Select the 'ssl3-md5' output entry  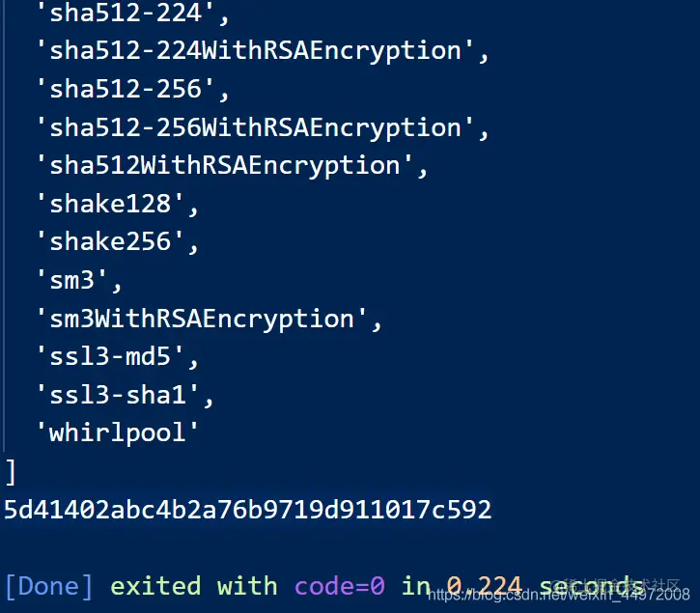click(x=117, y=357)
